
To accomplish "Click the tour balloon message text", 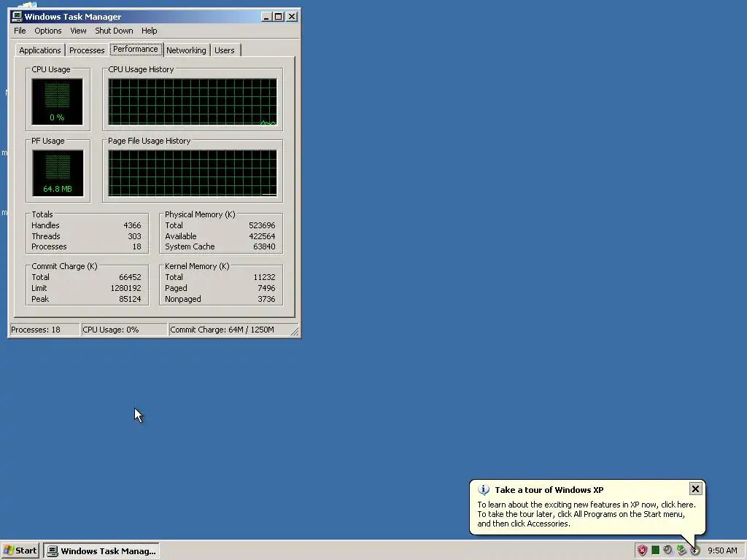I will (x=587, y=514).
